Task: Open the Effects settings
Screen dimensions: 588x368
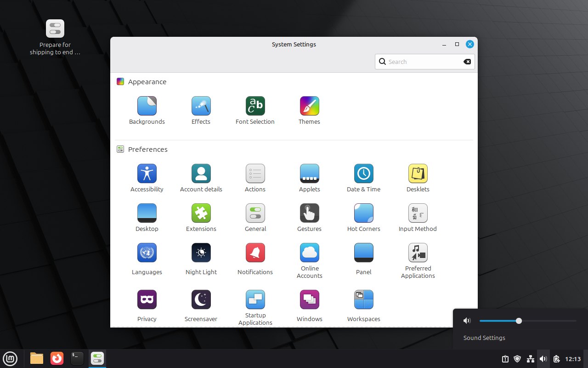Action: [201, 110]
